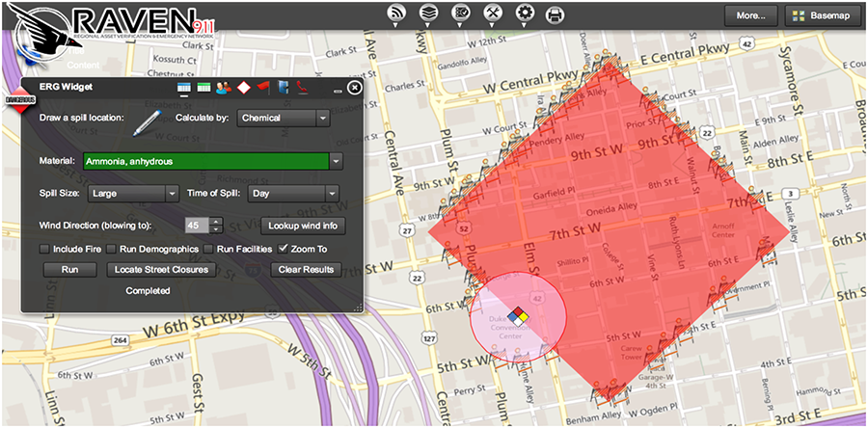The width and height of the screenshot is (868, 428).
Task: Click the Lookup wind info button
Action: coord(304,226)
